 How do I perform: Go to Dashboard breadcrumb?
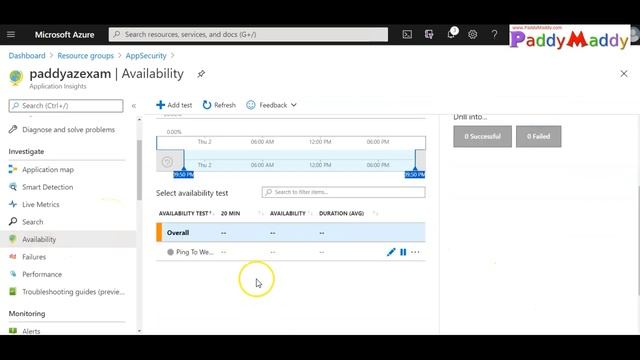27,56
